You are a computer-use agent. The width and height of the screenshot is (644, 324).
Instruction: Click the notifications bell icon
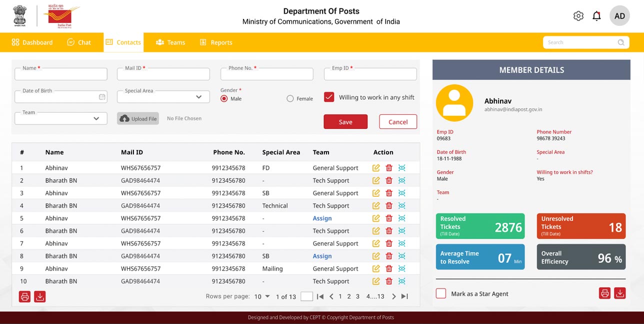[596, 16]
